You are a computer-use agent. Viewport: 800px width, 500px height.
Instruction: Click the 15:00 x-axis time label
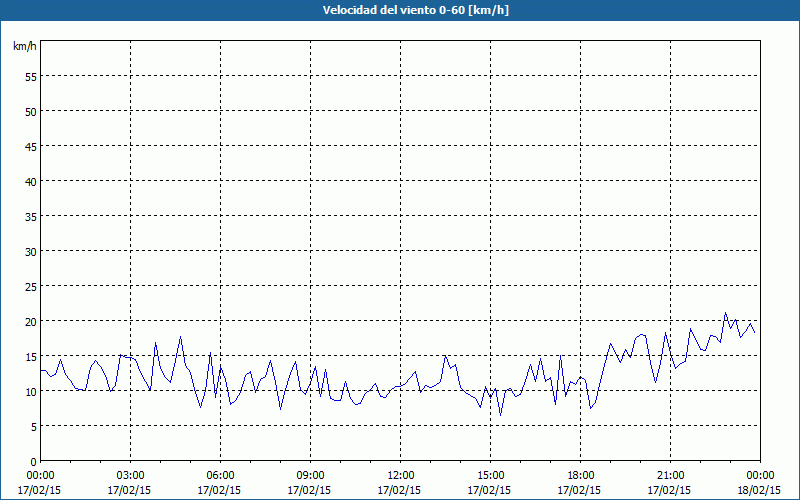491,475
